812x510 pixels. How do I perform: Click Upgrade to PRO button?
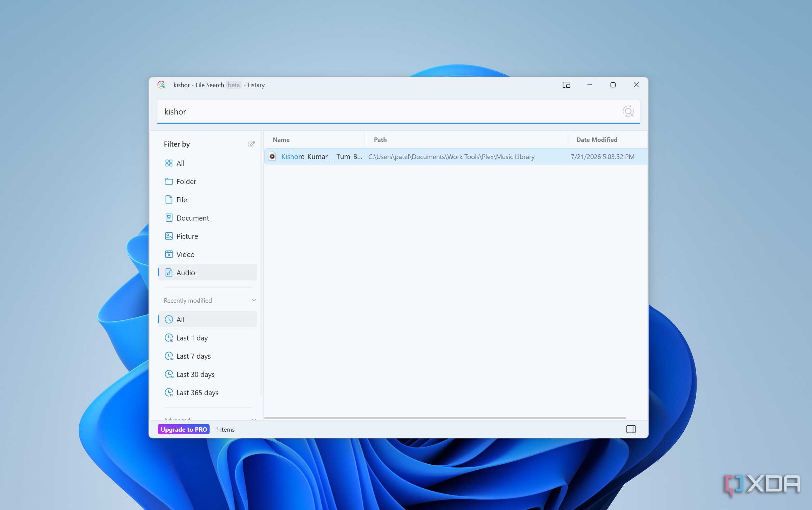(x=184, y=429)
